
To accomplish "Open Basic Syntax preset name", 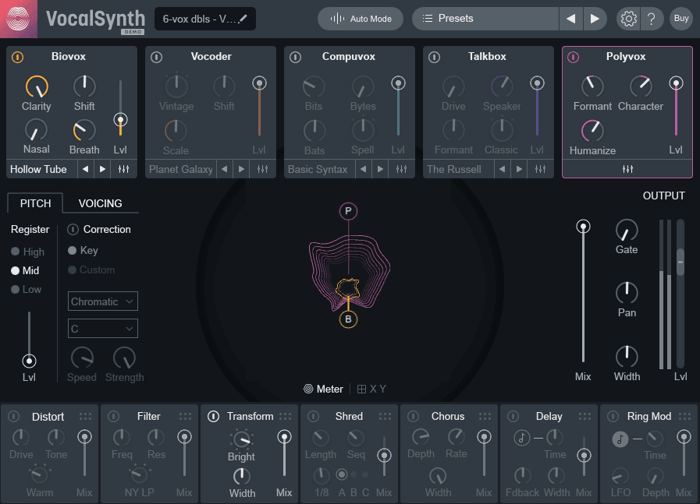I will 317,169.
